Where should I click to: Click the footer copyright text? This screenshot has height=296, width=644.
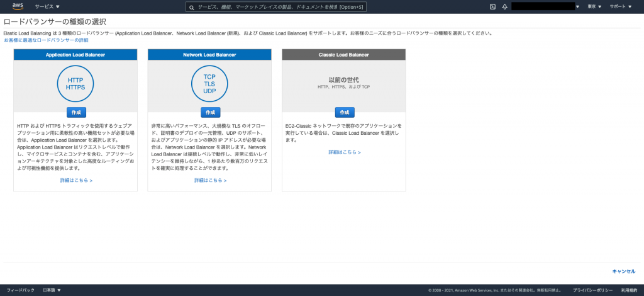495,290
